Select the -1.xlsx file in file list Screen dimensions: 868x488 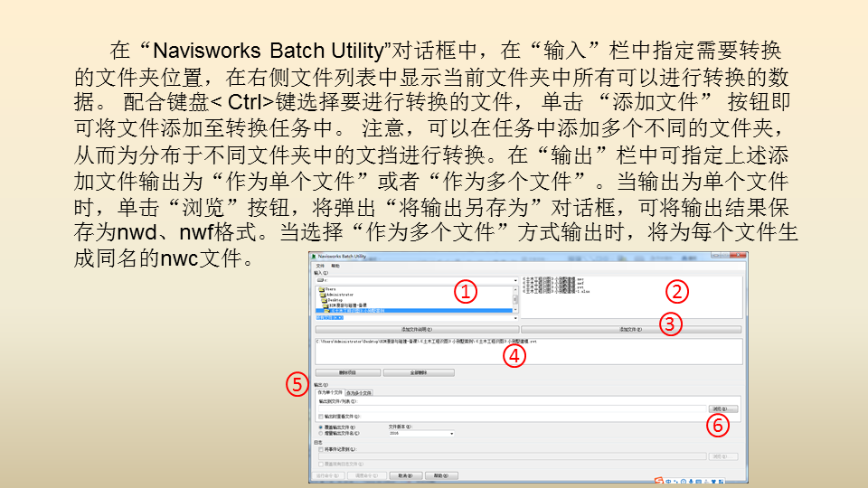(556, 291)
